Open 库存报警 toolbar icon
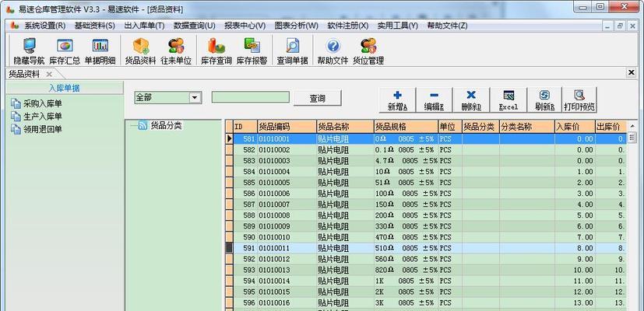Viewport: 644px width, 311px height. point(252,51)
